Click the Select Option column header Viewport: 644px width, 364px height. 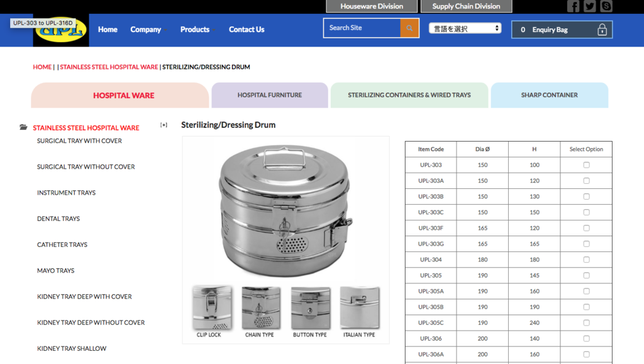coord(586,149)
